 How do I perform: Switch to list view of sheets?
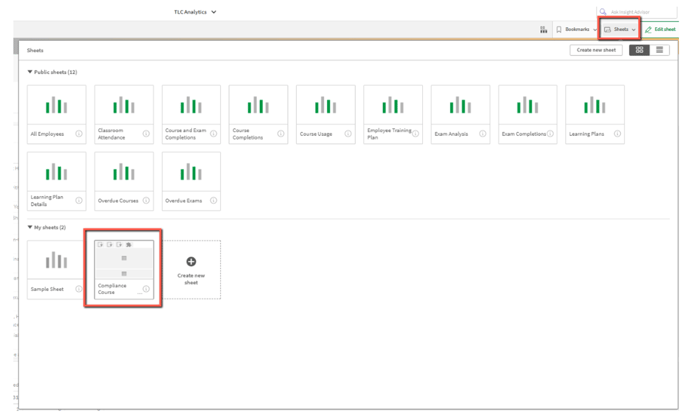click(661, 49)
